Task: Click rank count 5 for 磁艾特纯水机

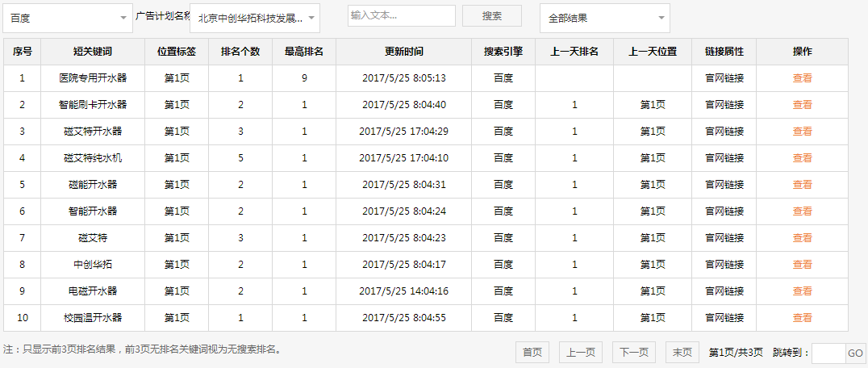Action: pos(240,157)
